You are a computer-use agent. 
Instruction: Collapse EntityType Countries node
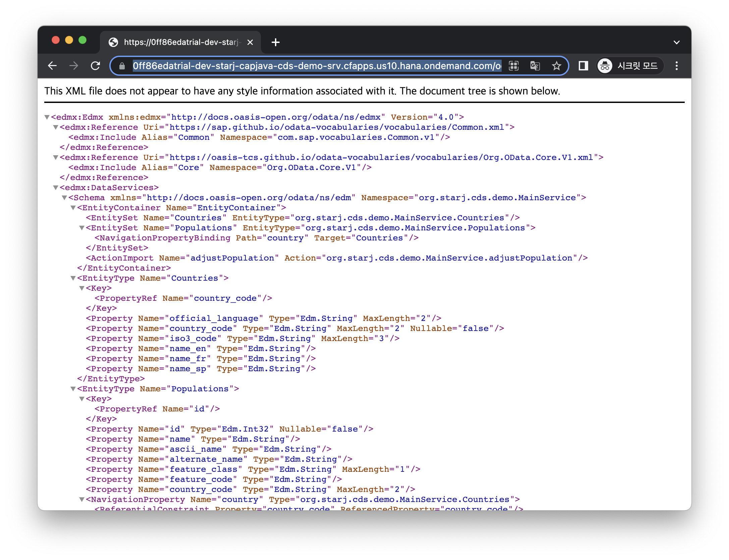[x=73, y=278]
